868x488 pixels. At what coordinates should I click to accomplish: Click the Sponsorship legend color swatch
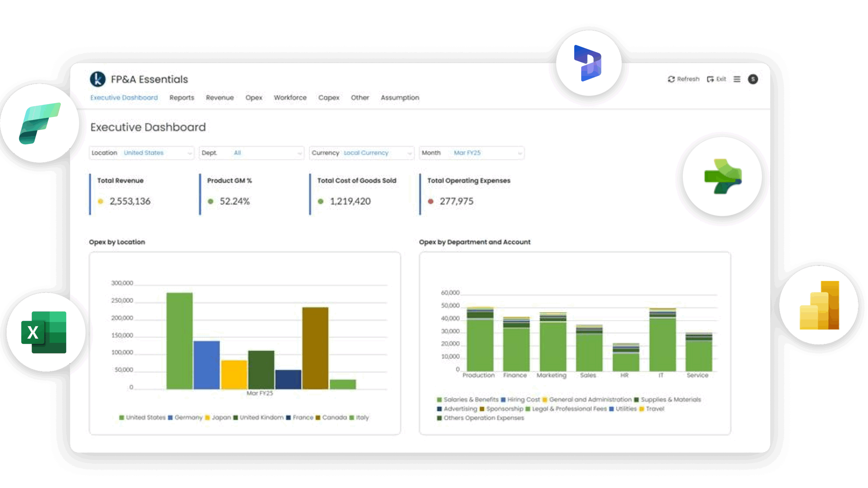pos(482,409)
